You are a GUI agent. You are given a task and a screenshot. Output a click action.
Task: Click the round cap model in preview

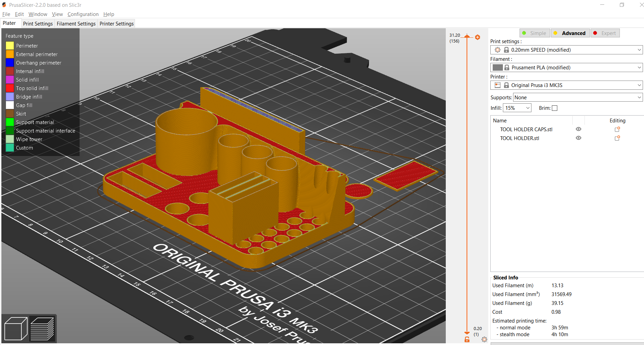click(x=358, y=191)
